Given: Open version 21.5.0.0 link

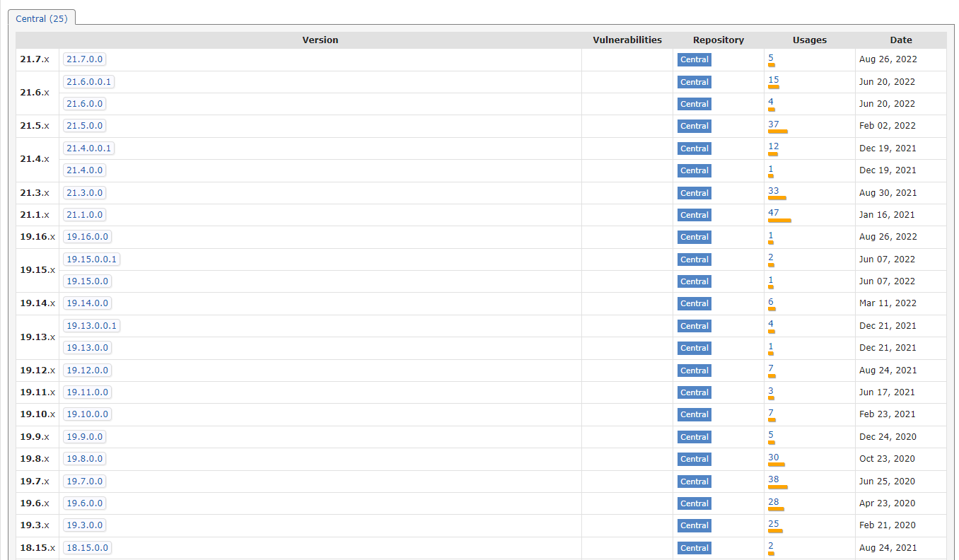Looking at the screenshot, I should [85, 126].
